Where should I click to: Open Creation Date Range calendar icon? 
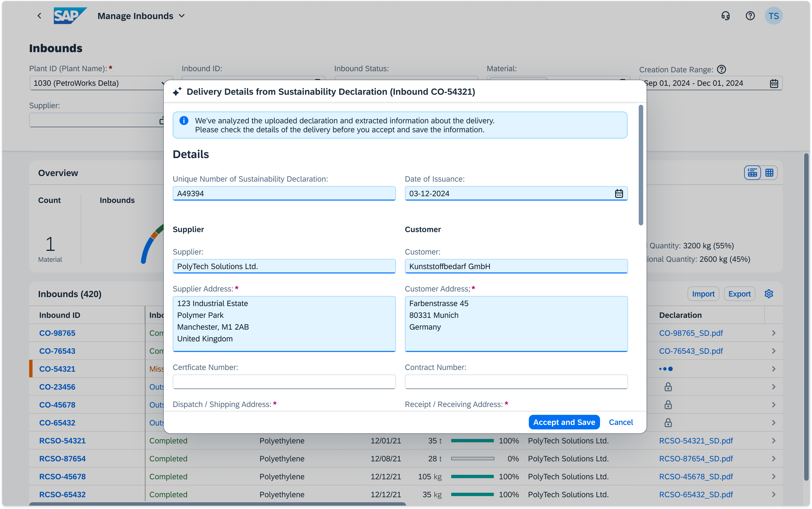coord(774,84)
